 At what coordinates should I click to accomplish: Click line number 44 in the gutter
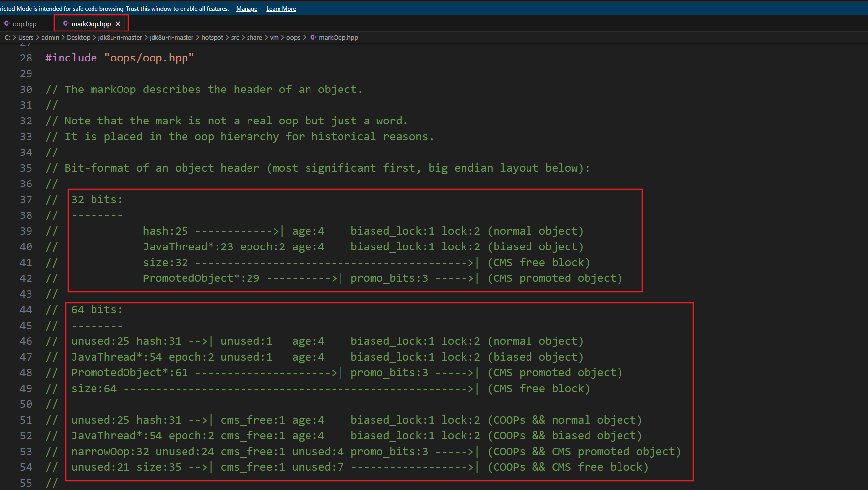[x=26, y=310]
